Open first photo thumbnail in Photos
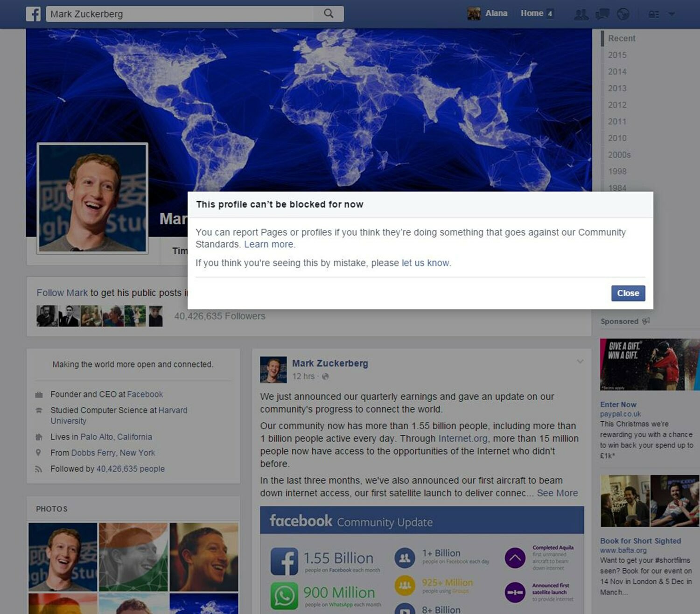Screen dimensions: 700x614 point(63,557)
